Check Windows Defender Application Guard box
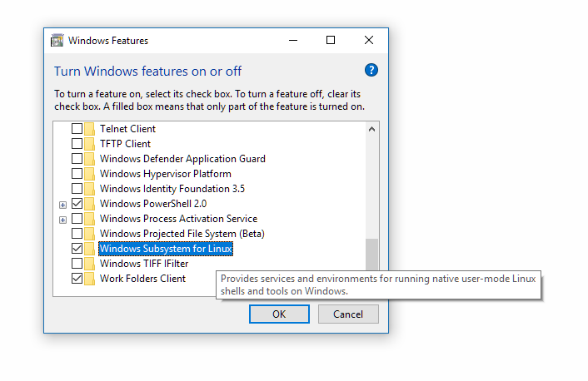This screenshot has height=381, width=588. (77, 158)
